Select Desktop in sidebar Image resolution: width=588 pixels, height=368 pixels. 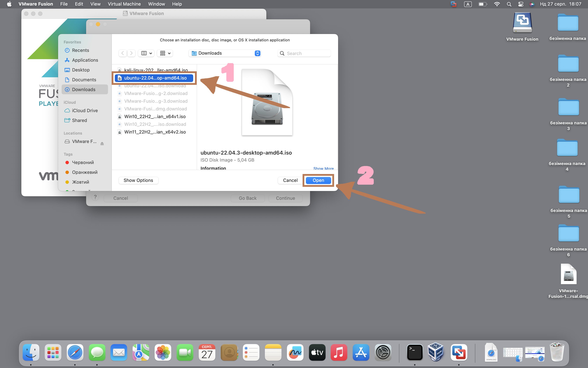(85, 70)
